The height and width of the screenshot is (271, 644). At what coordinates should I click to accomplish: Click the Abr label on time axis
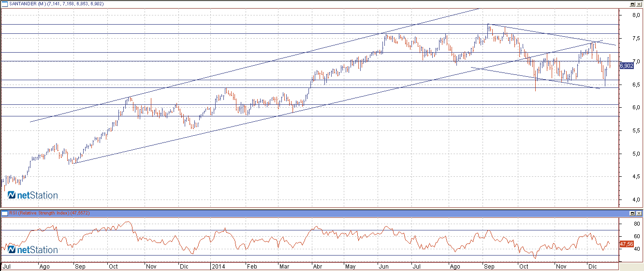[x=317, y=266]
